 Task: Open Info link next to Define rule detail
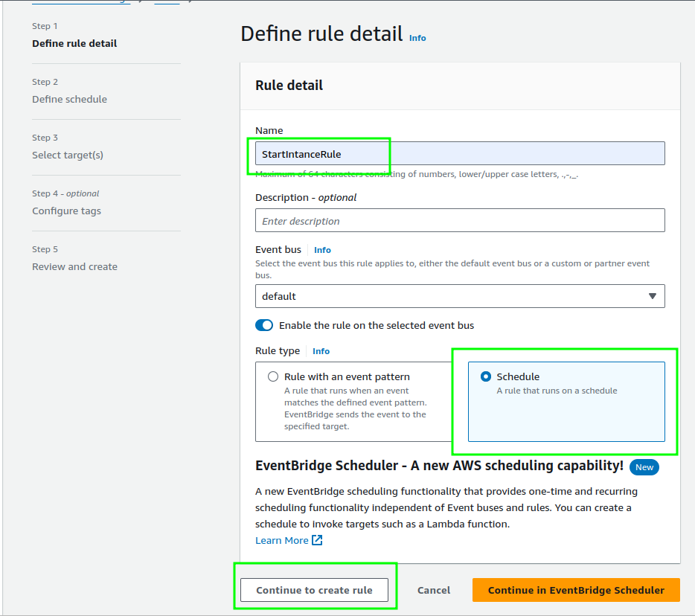point(417,38)
